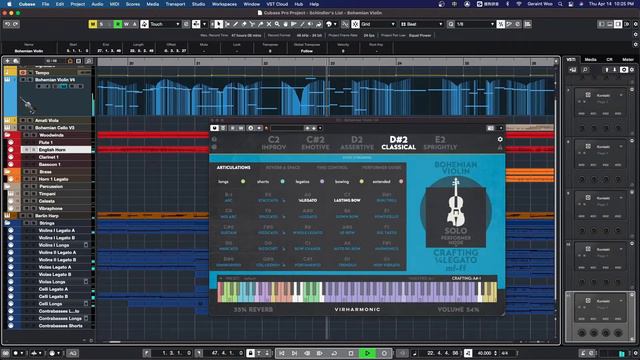
Task: Toggle global Mute M button in toolbar
Action: [x=93, y=24]
